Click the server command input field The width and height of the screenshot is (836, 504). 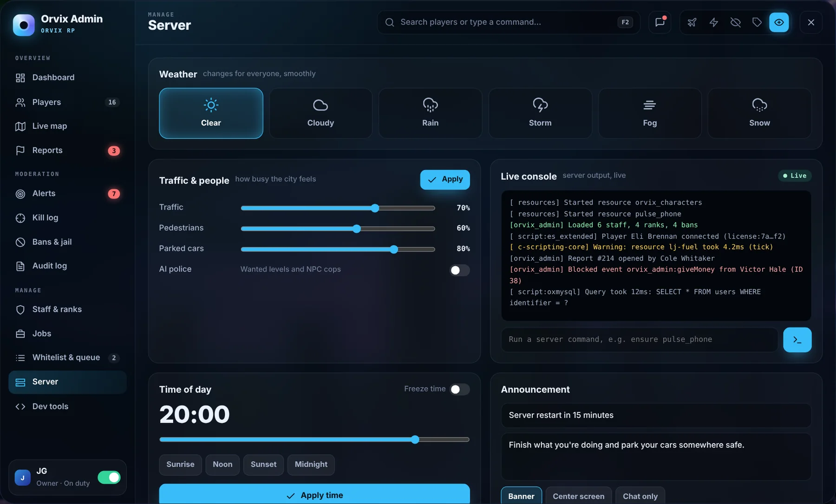pyautogui.click(x=639, y=340)
